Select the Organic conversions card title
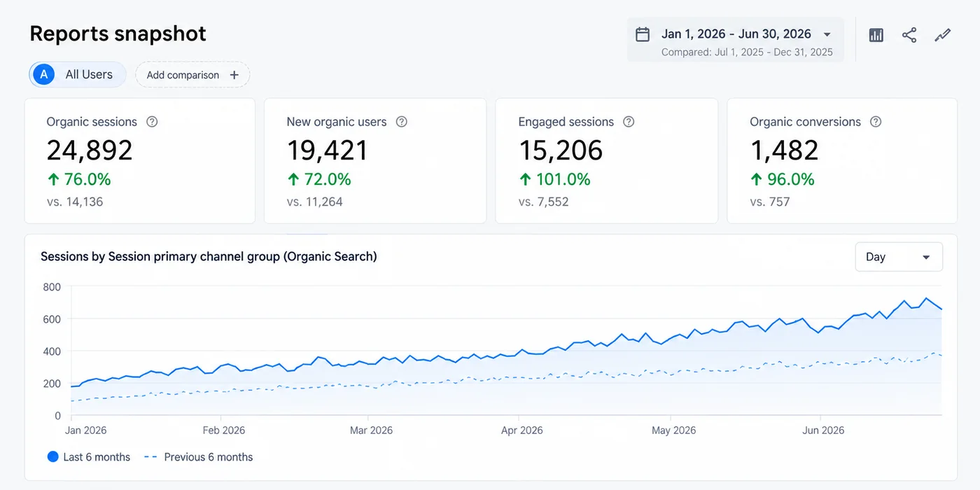Image resolution: width=980 pixels, height=490 pixels. tap(806, 122)
